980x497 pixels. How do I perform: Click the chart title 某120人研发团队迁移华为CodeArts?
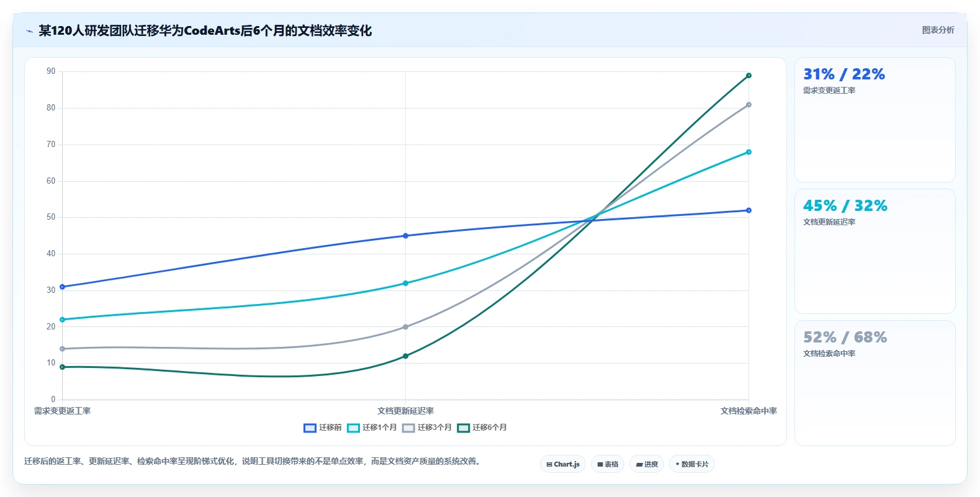(205, 30)
